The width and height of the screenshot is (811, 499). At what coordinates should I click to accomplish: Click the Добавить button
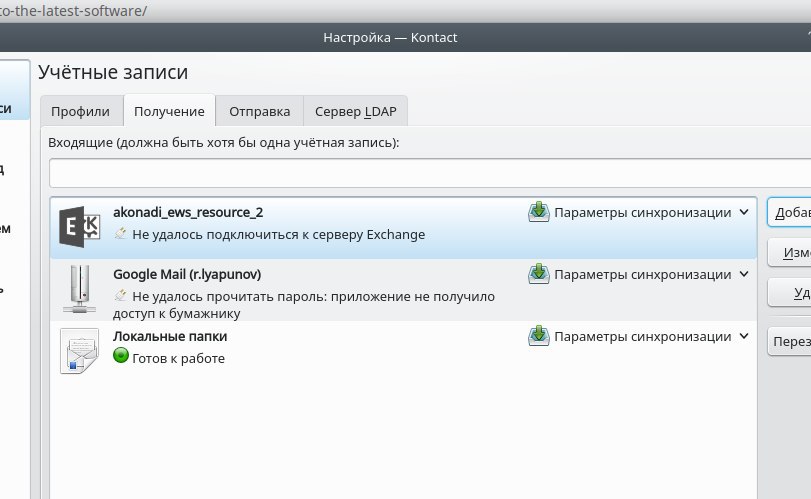[x=789, y=212]
